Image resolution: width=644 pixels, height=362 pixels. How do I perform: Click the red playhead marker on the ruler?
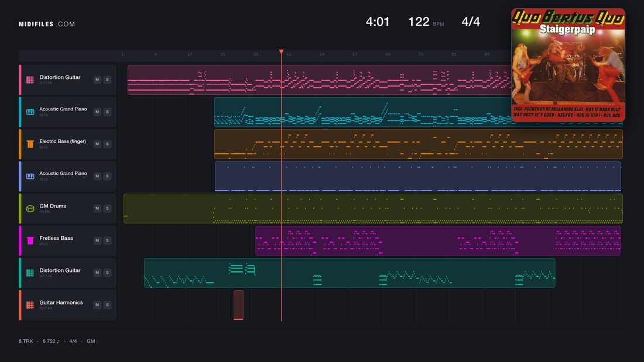[282, 51]
